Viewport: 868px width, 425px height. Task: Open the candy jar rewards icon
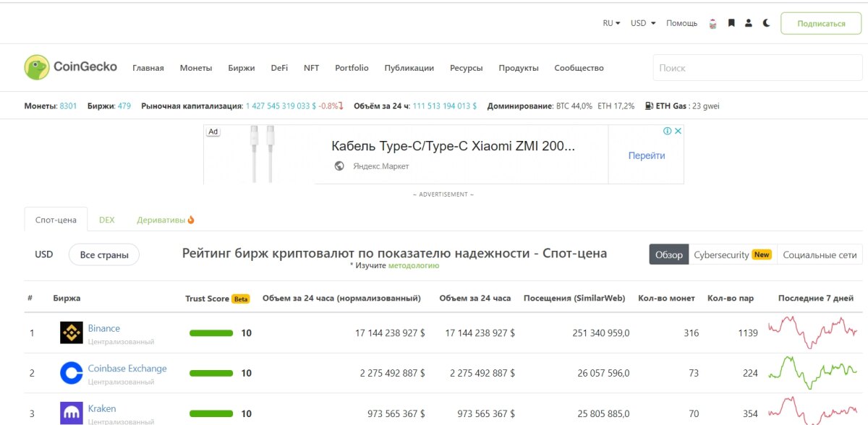tap(712, 23)
